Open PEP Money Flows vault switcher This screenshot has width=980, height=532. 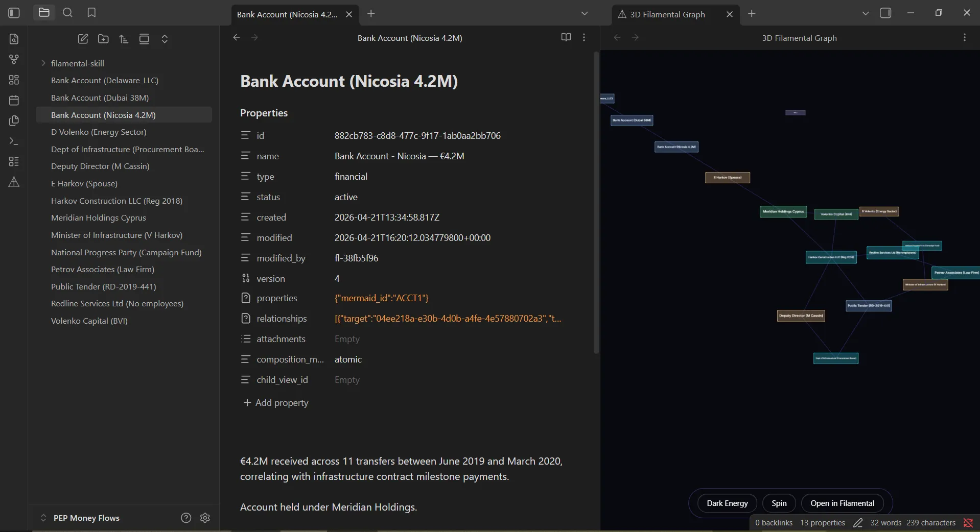pyautogui.click(x=80, y=518)
